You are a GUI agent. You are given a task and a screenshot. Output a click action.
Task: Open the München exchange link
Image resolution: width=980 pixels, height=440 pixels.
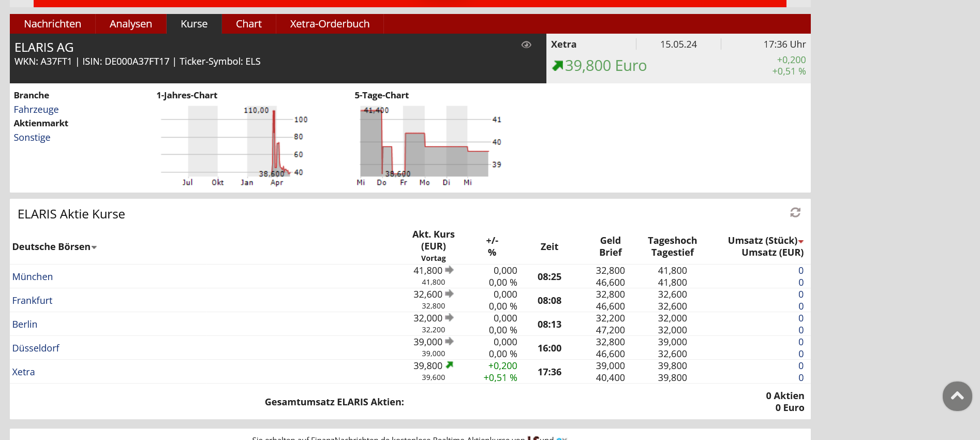click(32, 276)
